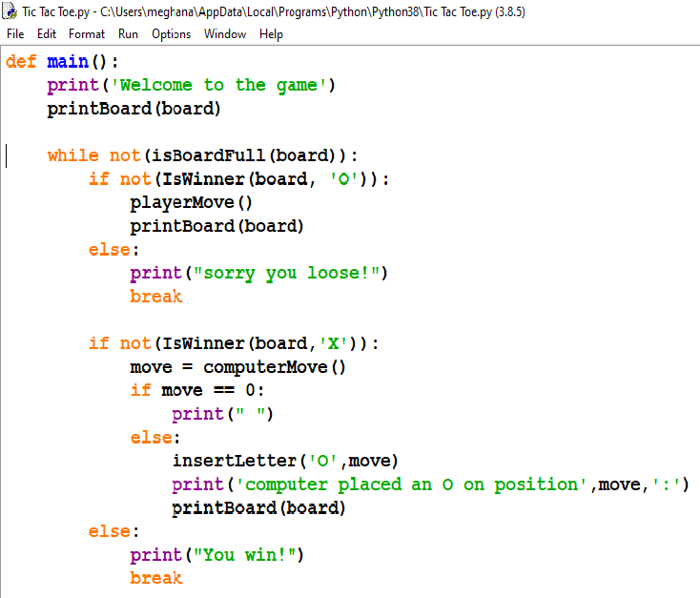Click the line checking IsWinner(board,'X')
Image resolution: width=700 pixels, height=598 pixels.
click(234, 343)
